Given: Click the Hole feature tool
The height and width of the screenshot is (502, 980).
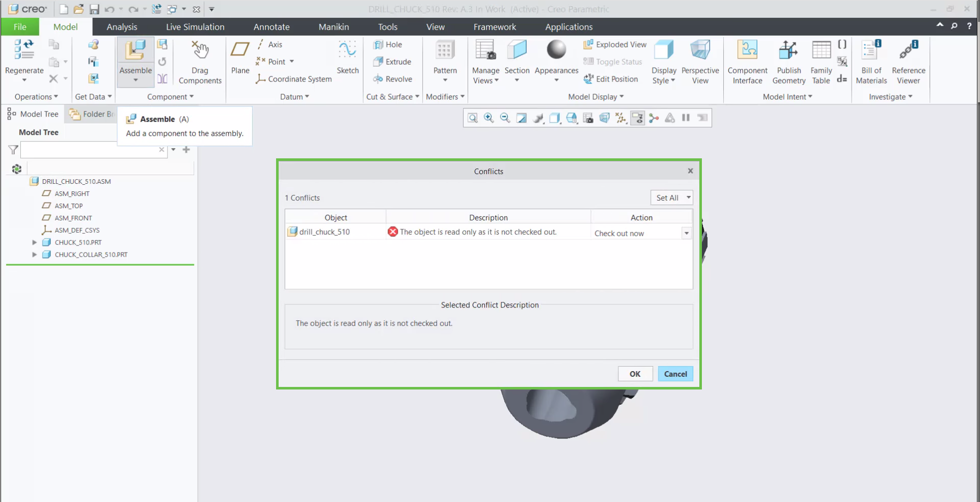Looking at the screenshot, I should (x=388, y=45).
